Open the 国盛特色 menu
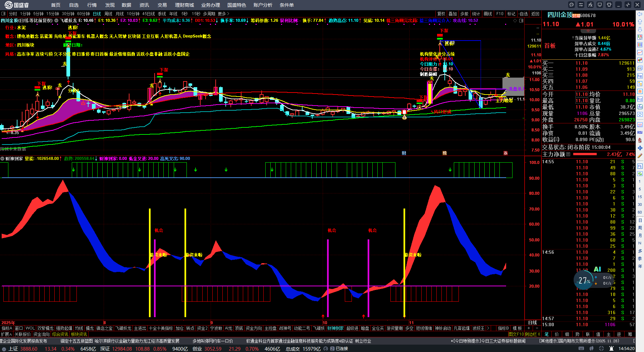This screenshot has height=352, width=644. click(x=237, y=5)
